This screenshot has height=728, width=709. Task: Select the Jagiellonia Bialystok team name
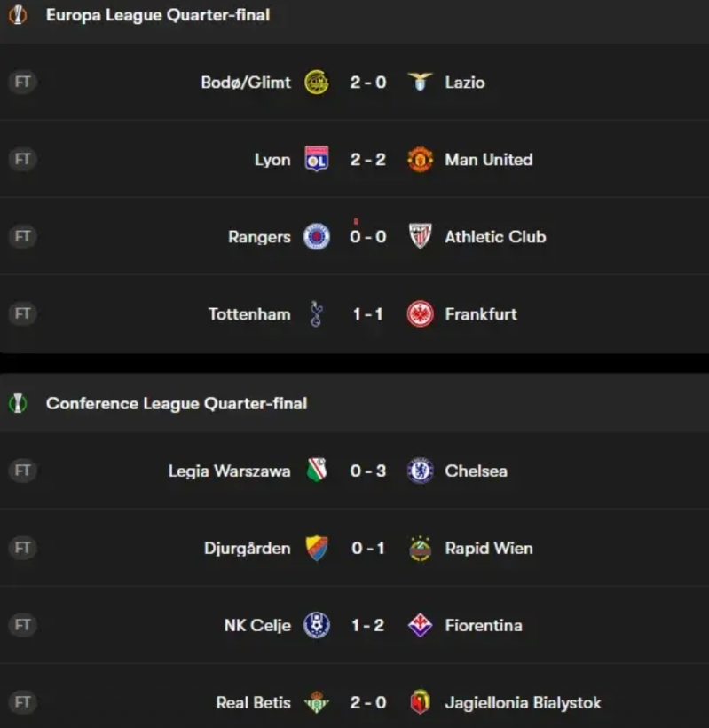click(x=523, y=702)
